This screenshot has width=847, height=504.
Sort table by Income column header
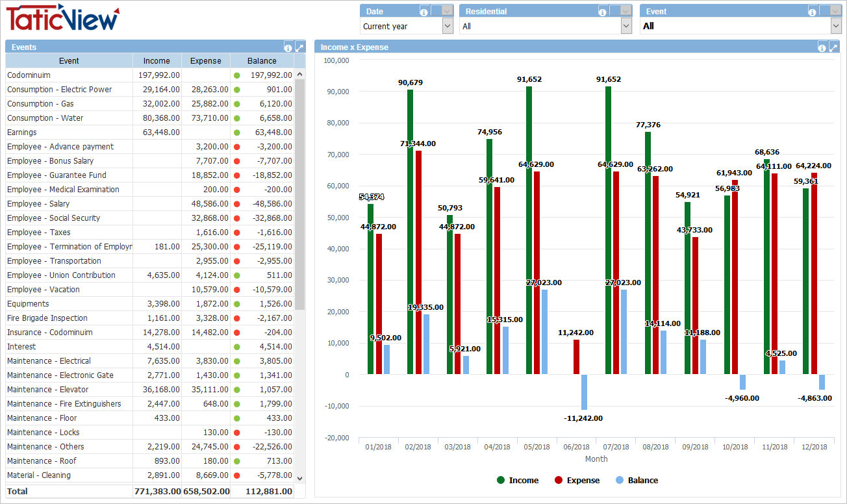point(157,61)
